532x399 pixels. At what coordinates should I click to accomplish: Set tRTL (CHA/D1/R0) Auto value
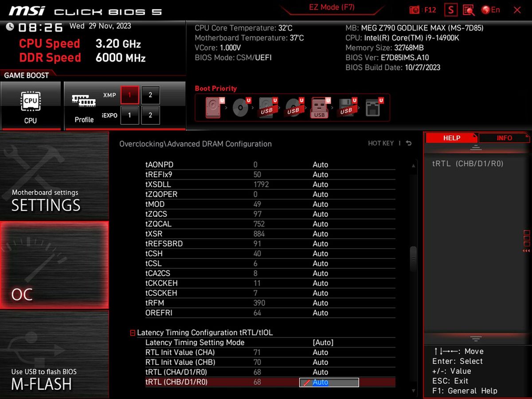pos(320,372)
